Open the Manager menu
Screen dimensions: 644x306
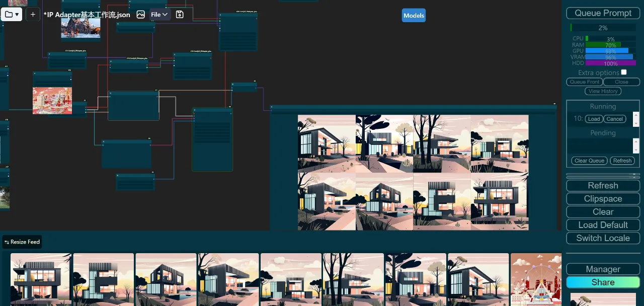tap(603, 269)
